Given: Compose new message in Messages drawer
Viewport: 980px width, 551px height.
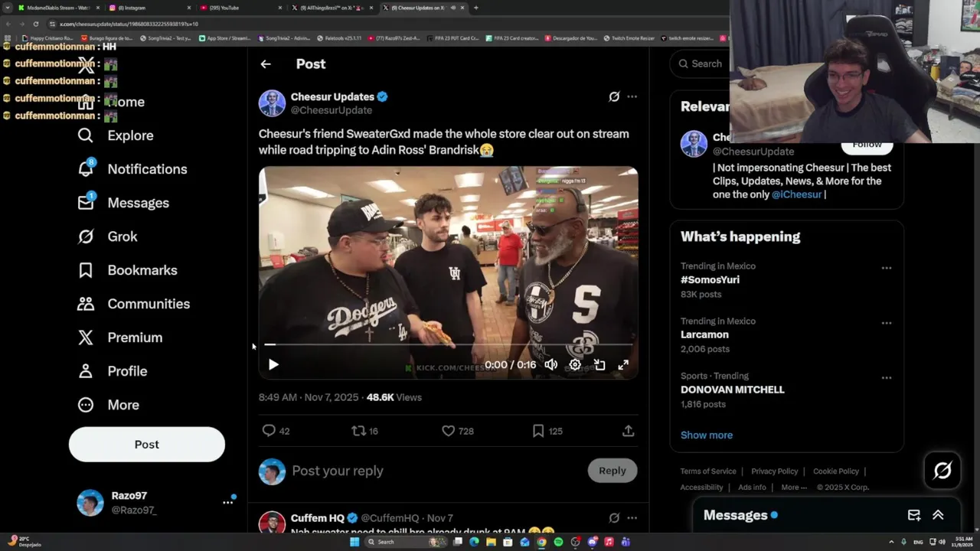Looking at the screenshot, I should coord(914,515).
